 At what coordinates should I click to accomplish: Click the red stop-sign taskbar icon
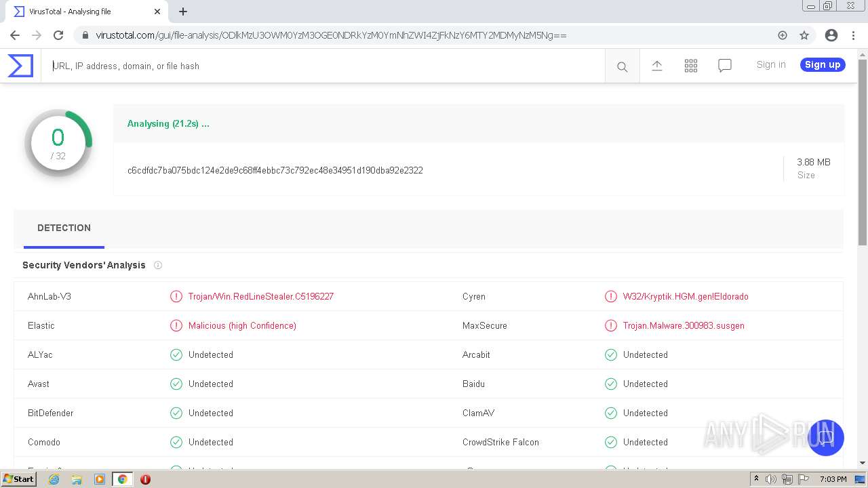tap(145, 479)
